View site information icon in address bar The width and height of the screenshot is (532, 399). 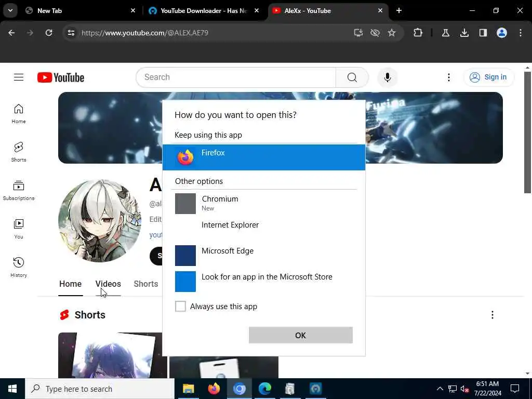[71, 33]
